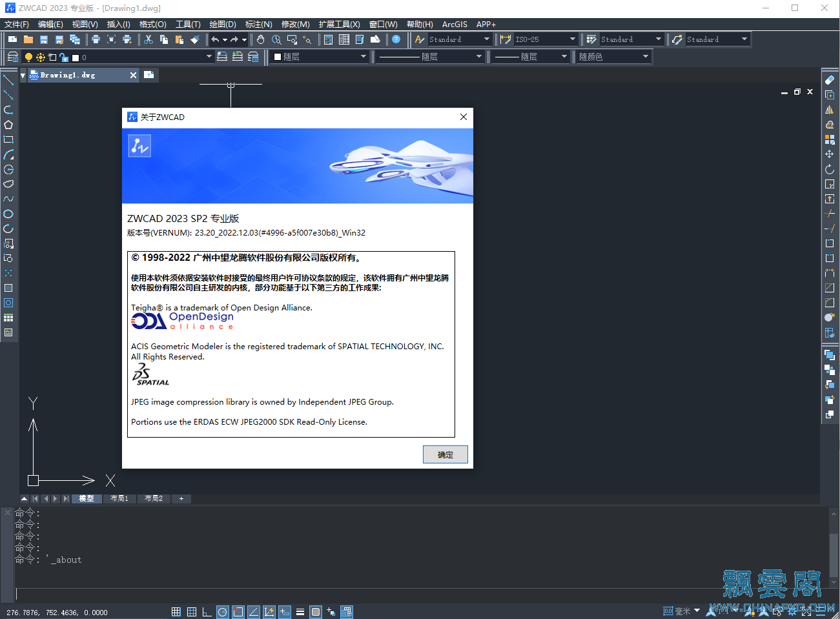840x619 pixels.
Task: Click the Layer Previous icon
Action: click(238, 57)
